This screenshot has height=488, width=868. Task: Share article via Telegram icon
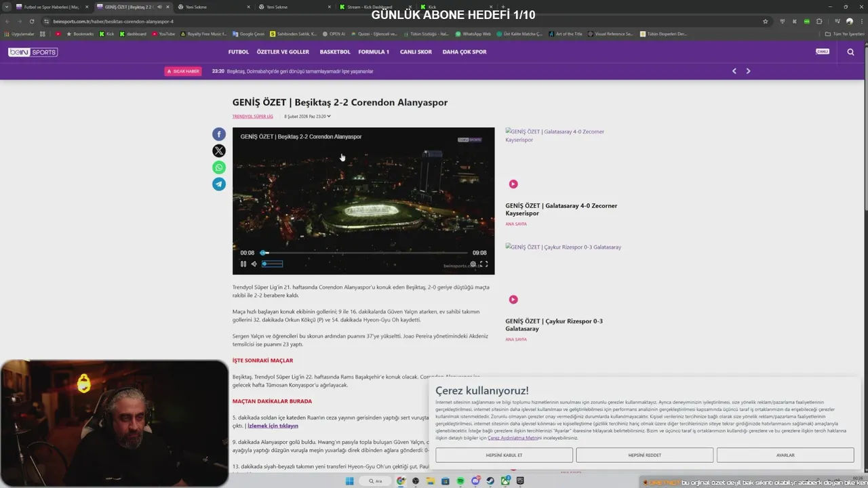[x=219, y=184]
